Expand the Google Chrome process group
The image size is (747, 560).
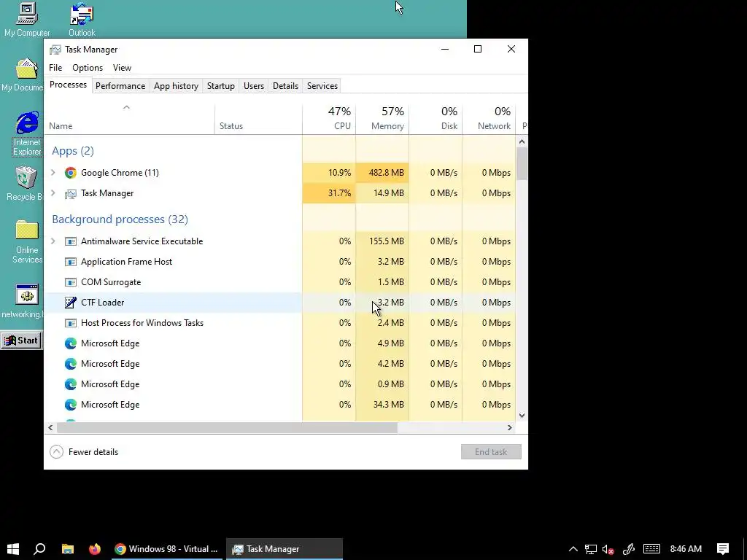coord(53,173)
